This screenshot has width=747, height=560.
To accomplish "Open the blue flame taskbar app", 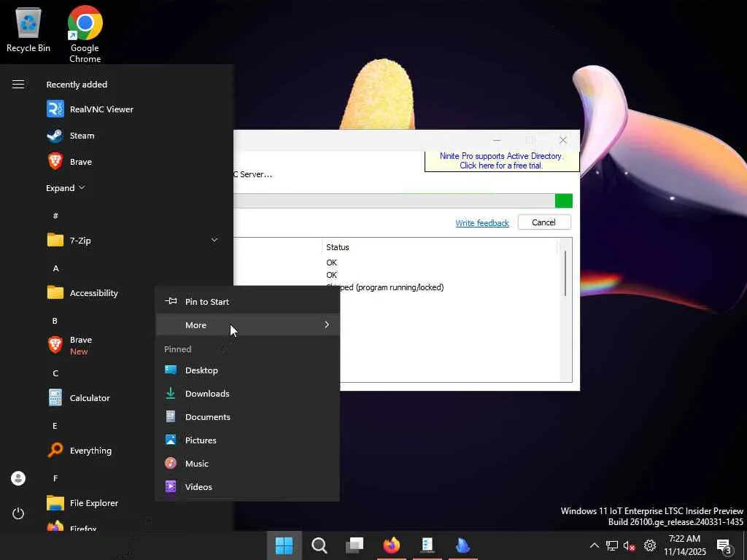I will coord(462,545).
